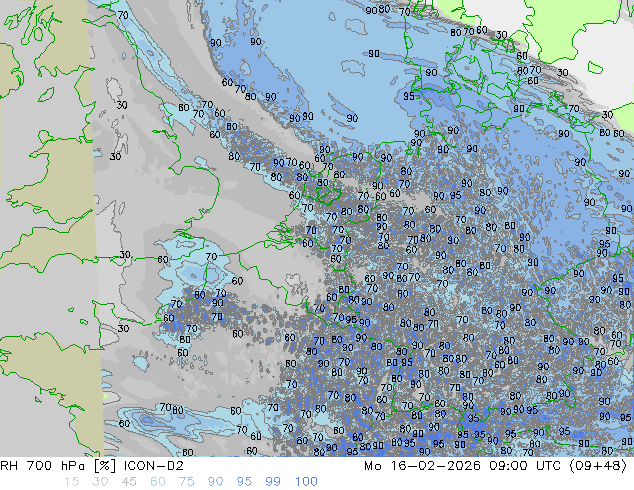634x490 pixels.
Task: Select the 75 legend value
Action: (187, 481)
